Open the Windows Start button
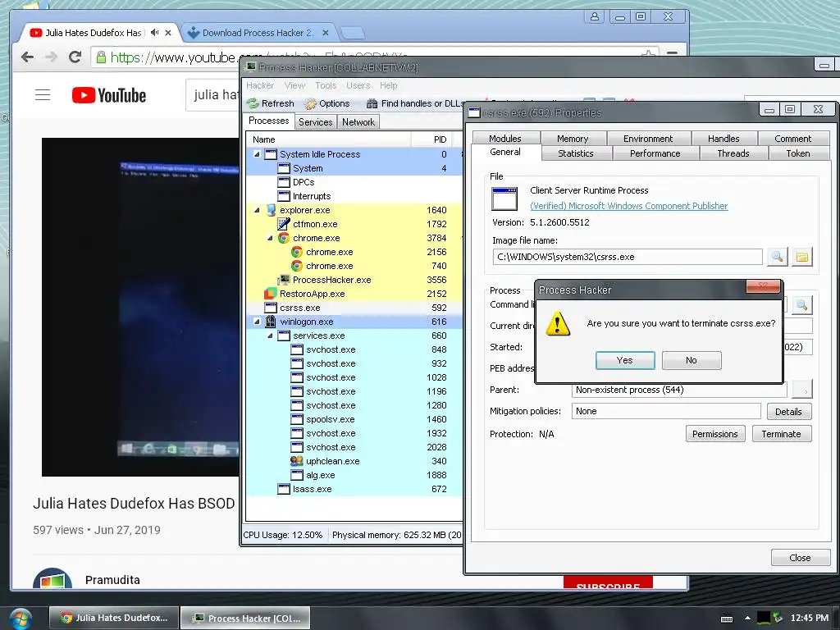Screen dimensions: 840x630 point(21,619)
